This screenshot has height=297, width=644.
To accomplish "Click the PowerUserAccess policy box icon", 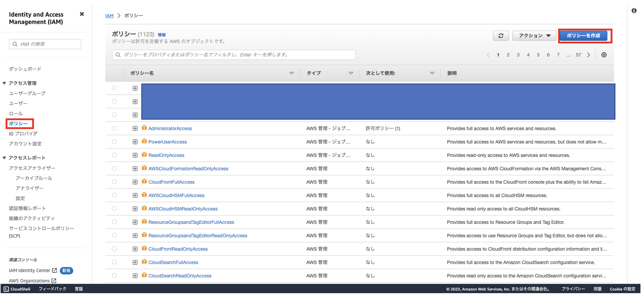I will (x=144, y=141).
